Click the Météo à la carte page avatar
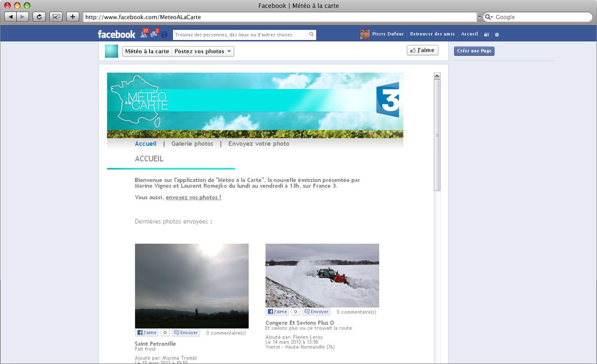 coord(111,51)
